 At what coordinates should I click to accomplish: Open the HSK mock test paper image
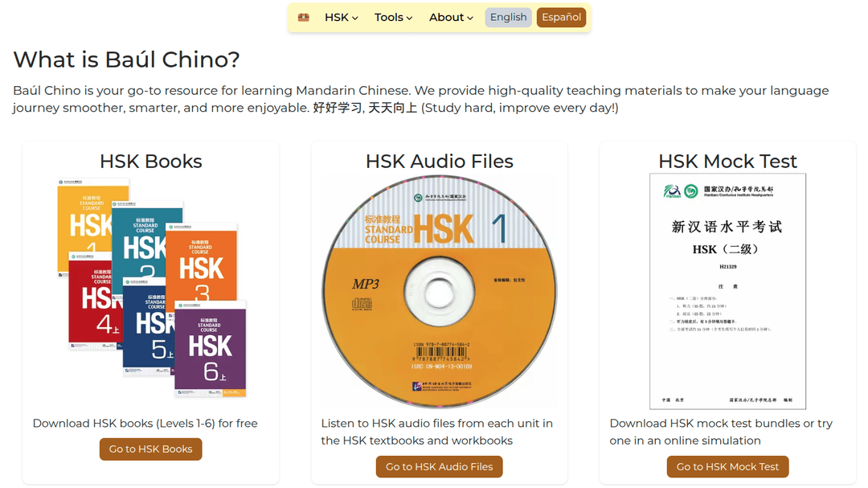727,292
